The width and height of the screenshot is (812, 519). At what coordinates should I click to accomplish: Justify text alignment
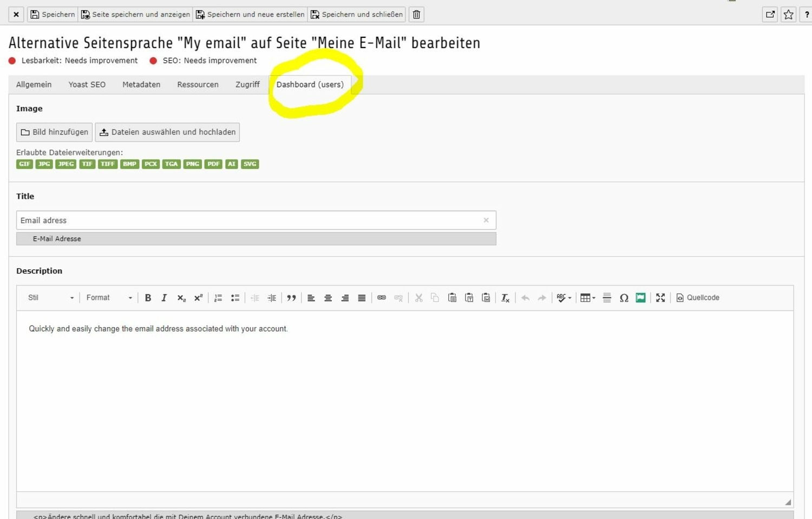[362, 298]
